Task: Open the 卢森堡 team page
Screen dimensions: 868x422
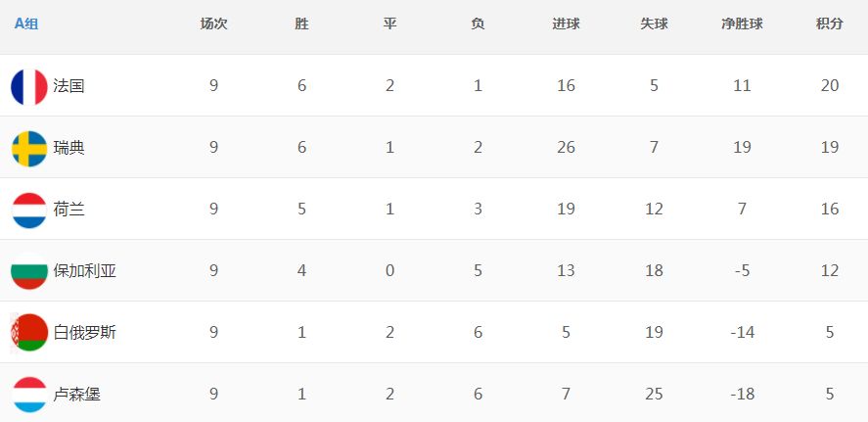Action: pos(77,395)
